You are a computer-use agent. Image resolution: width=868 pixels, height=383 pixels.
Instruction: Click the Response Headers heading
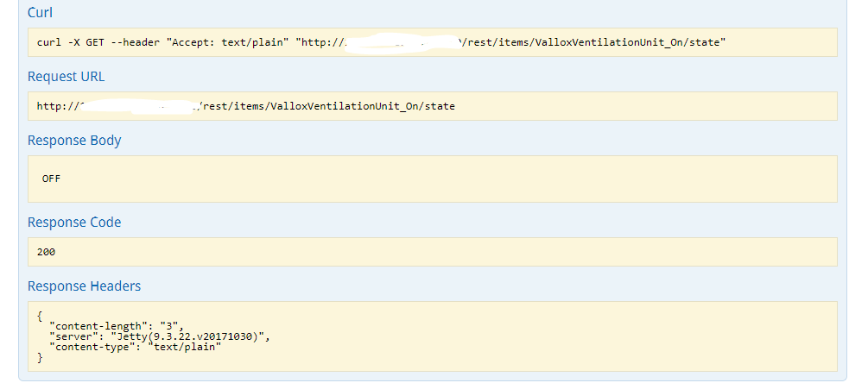pos(84,286)
